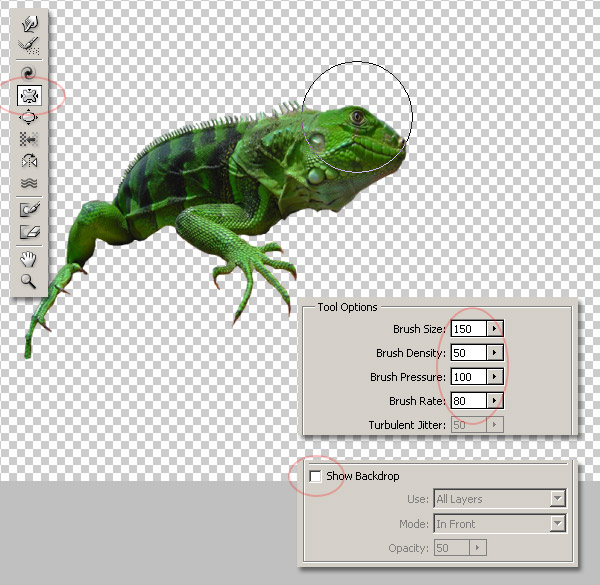
Task: Select the Turbulence tool
Action: pos(29,183)
